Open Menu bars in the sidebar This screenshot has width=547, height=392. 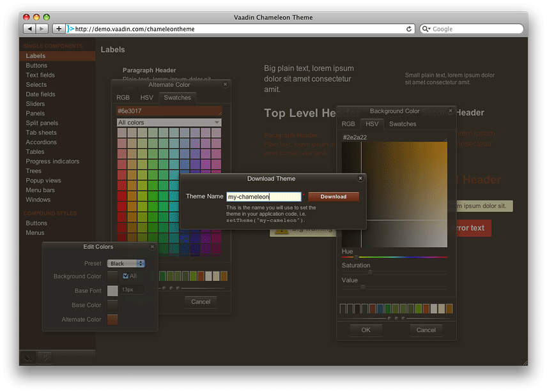tap(40, 190)
